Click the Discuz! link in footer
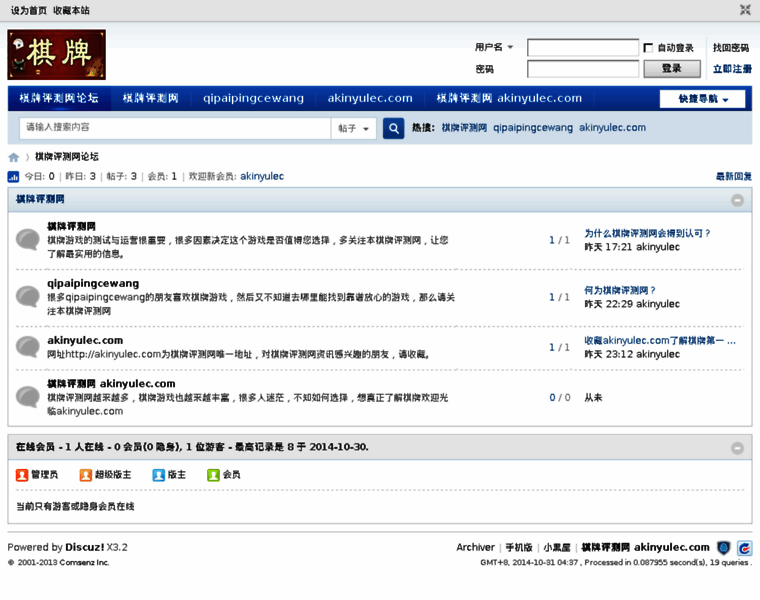 (85, 547)
